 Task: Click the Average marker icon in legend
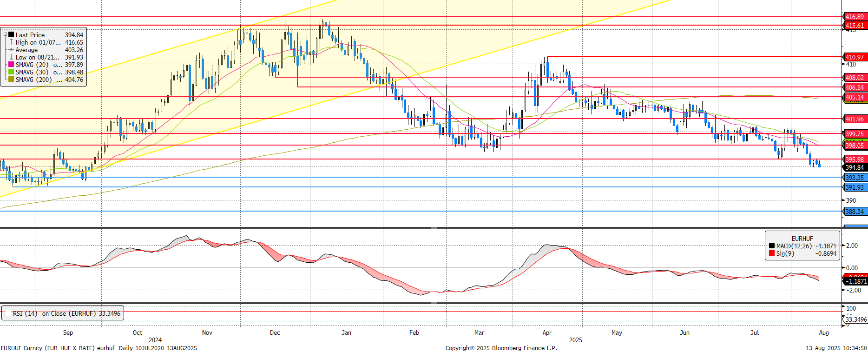pyautogui.click(x=11, y=50)
